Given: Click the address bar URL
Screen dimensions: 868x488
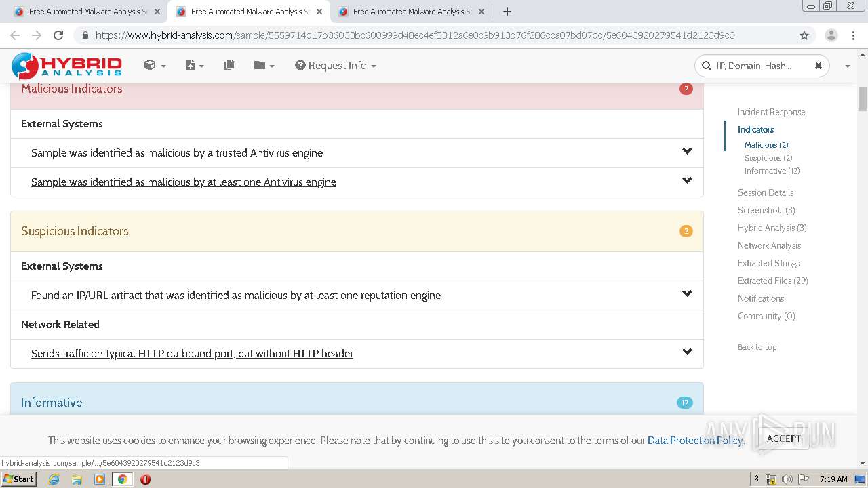Looking at the screenshot, I should pyautogui.click(x=415, y=35).
